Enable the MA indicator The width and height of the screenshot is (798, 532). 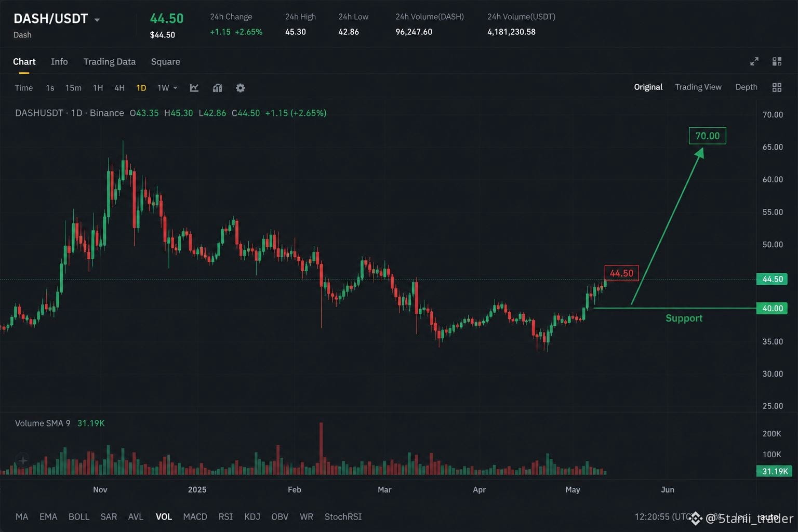coord(22,516)
